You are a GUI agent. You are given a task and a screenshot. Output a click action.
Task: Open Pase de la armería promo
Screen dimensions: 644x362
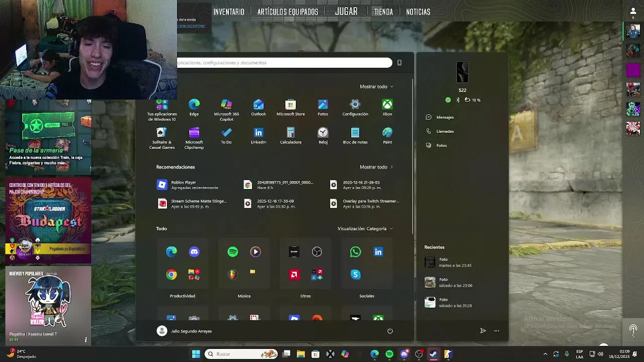point(48,137)
